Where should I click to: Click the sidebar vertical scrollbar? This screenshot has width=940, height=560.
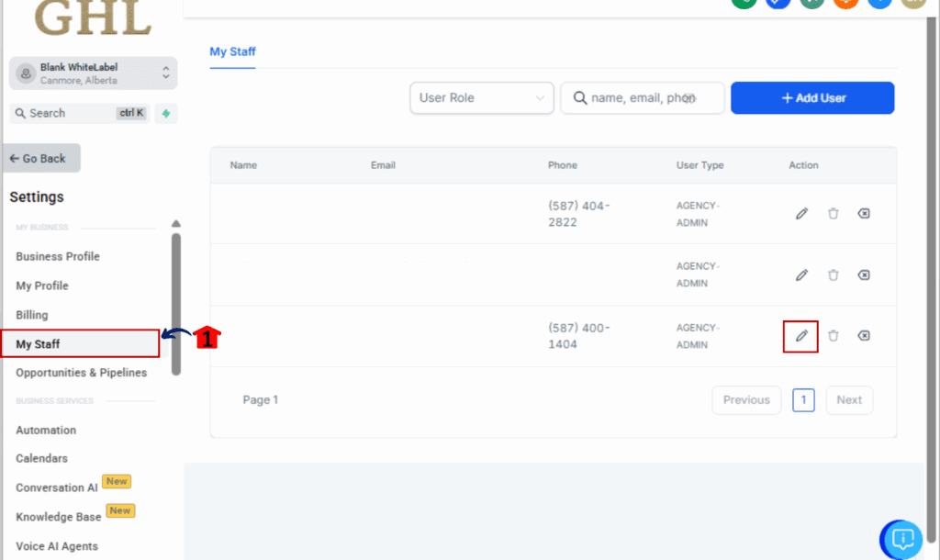coord(176,303)
